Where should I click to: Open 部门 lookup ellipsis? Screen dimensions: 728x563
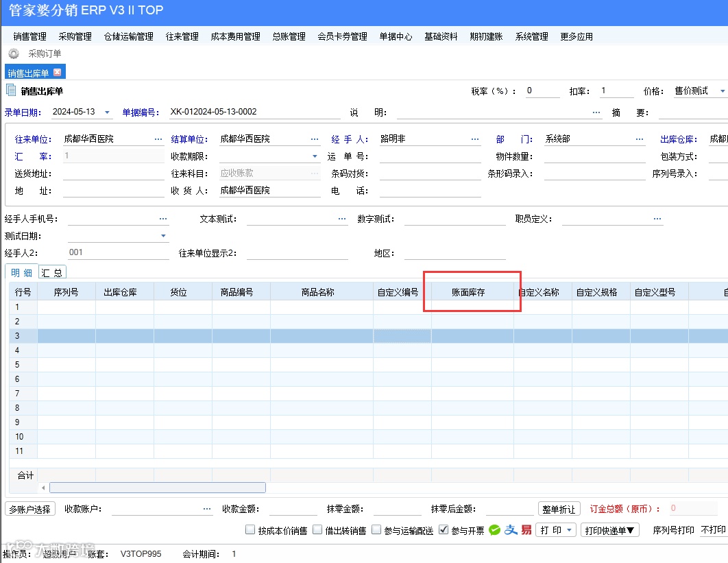click(640, 139)
